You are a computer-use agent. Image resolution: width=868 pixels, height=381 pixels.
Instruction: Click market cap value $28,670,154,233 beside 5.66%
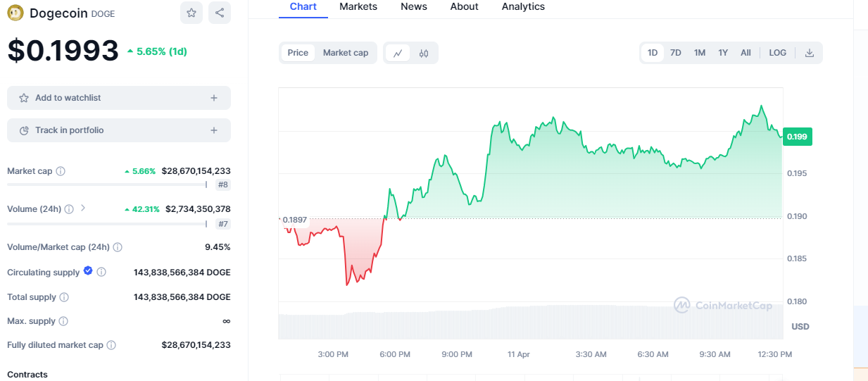(196, 171)
